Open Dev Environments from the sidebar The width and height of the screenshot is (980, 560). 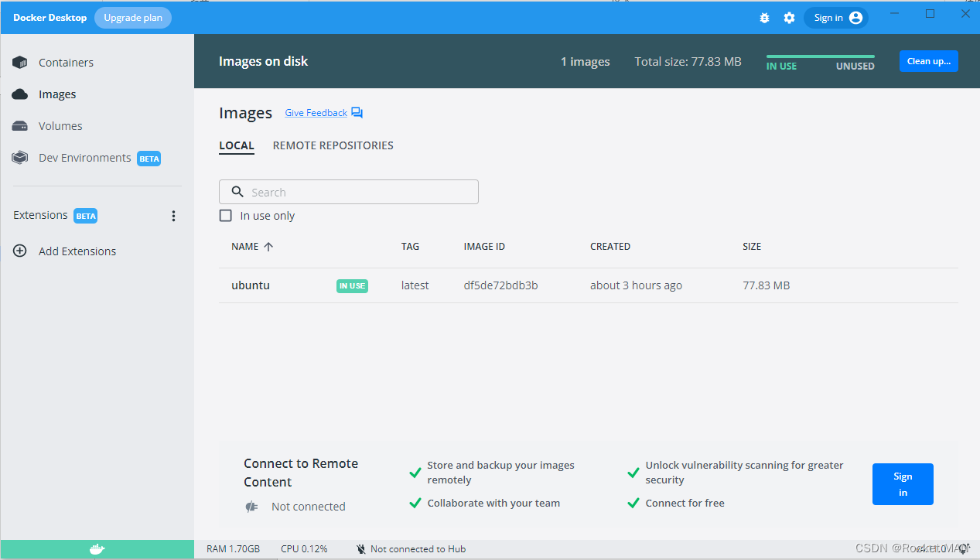point(84,157)
